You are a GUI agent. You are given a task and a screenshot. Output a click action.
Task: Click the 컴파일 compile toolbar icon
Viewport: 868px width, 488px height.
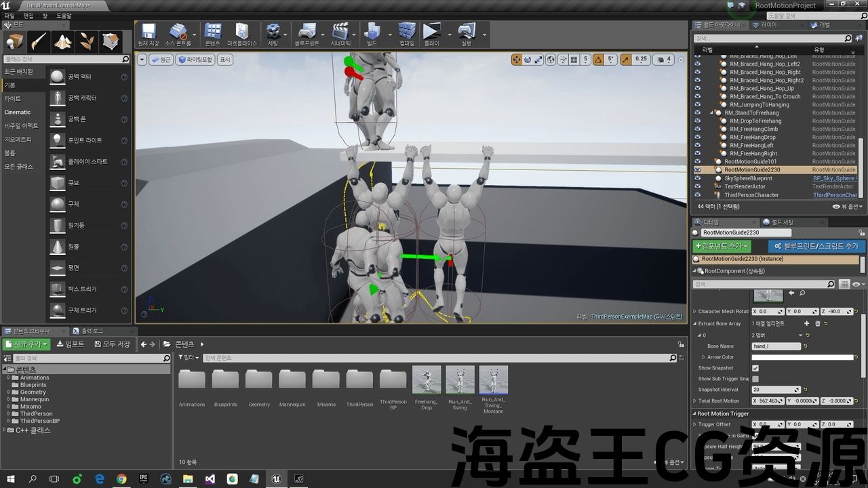click(406, 33)
